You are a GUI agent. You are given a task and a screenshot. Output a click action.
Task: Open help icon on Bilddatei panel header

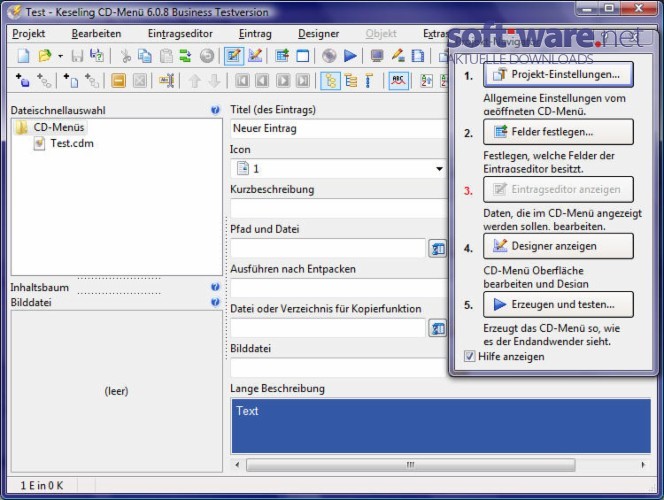coord(215,302)
